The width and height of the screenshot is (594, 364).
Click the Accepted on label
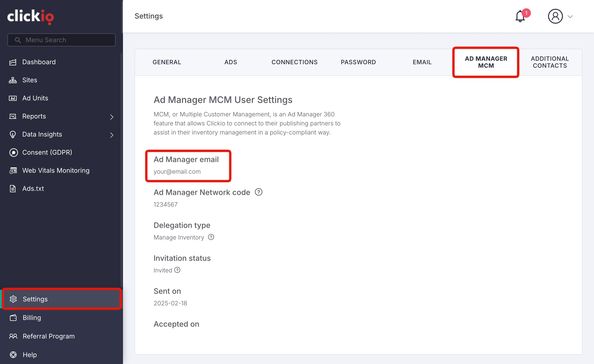(177, 324)
